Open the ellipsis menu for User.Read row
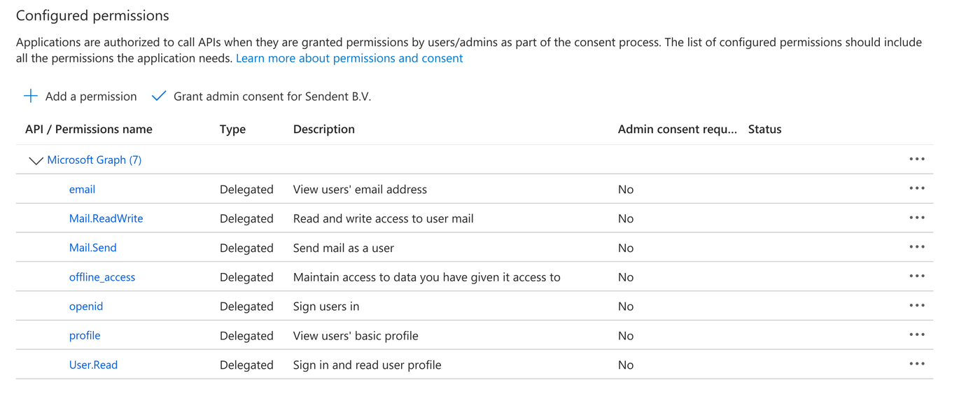 click(917, 365)
